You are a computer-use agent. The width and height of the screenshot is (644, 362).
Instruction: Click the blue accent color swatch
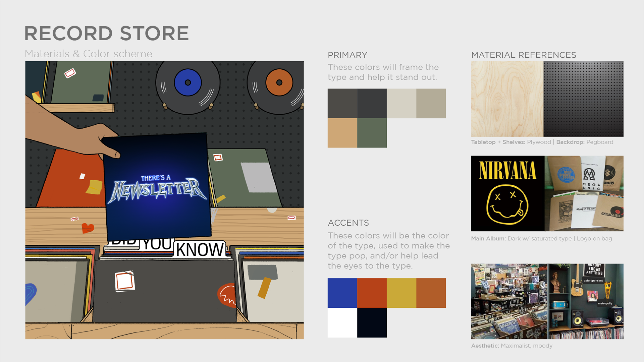tap(342, 293)
